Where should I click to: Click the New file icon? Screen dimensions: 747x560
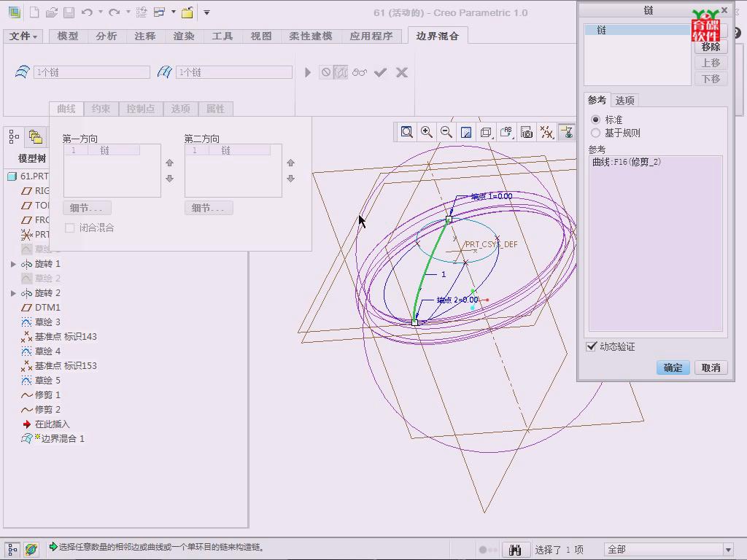[34, 12]
